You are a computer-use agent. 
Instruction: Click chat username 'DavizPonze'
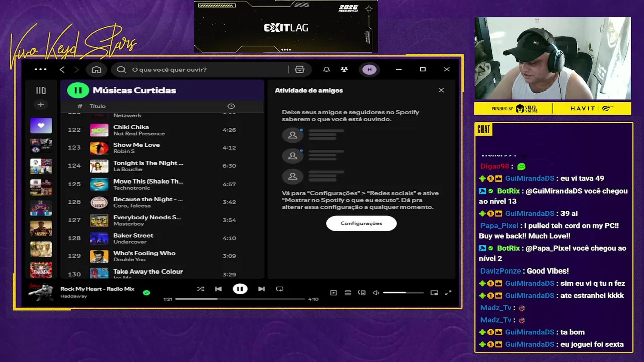pyautogui.click(x=500, y=271)
